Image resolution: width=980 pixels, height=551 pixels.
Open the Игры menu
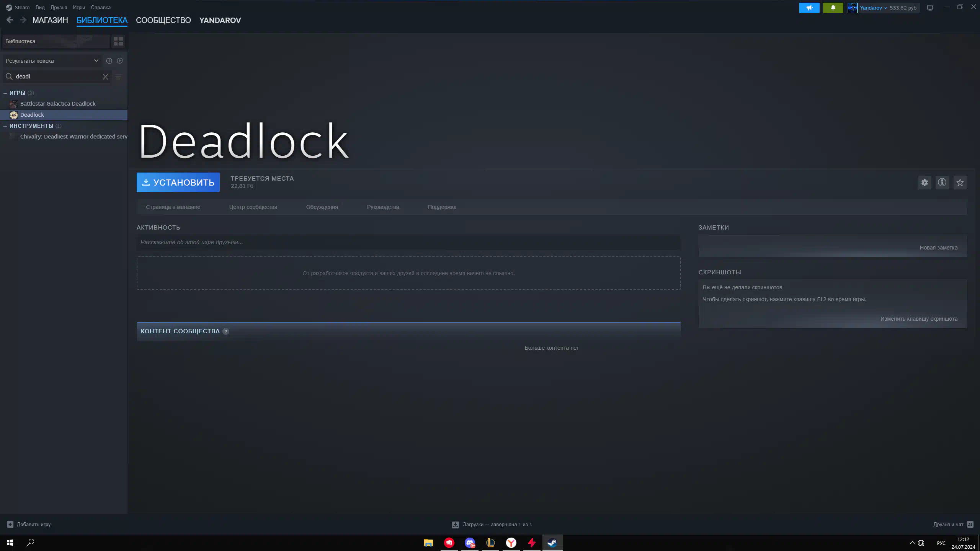79,7
